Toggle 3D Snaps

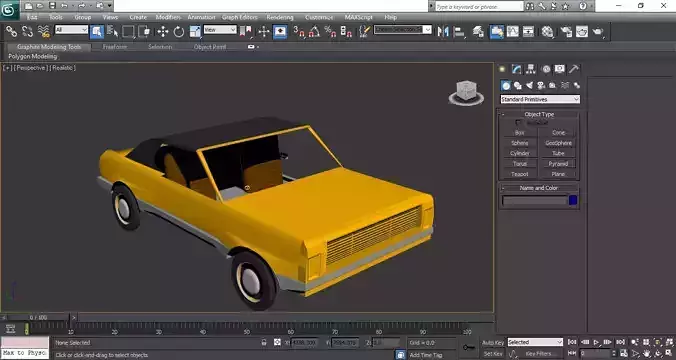(298, 31)
